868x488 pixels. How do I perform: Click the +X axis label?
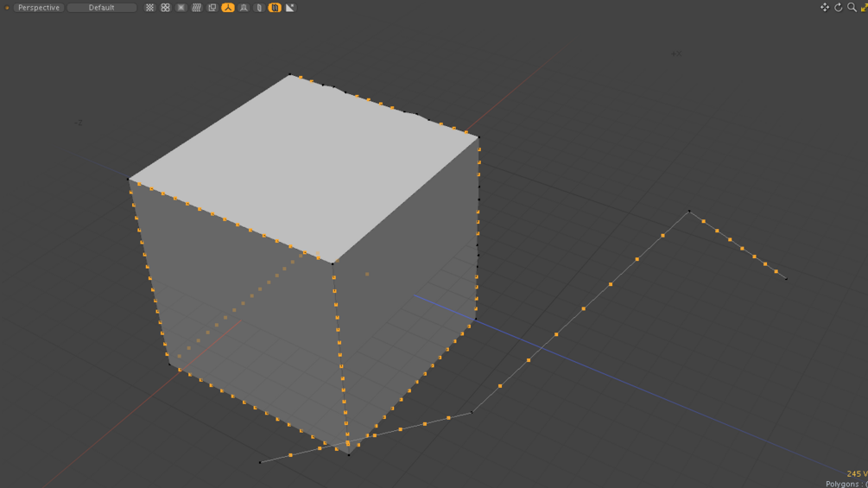coord(676,54)
